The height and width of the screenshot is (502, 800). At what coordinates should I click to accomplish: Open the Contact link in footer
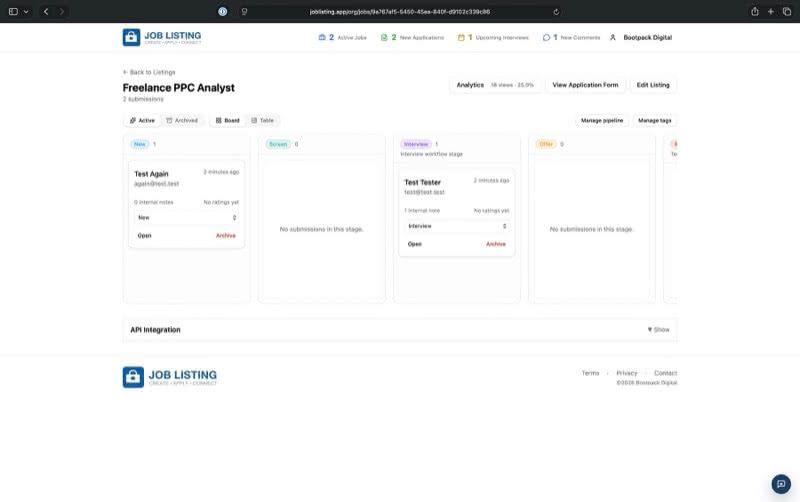pos(665,373)
